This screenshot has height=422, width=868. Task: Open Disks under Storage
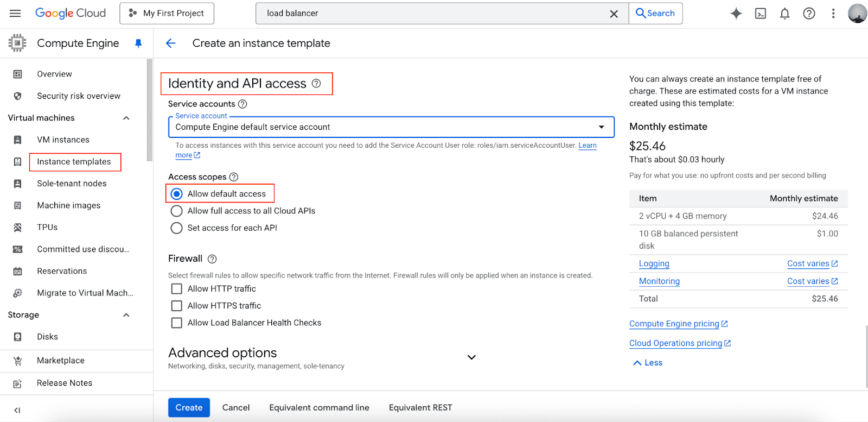[x=48, y=337]
